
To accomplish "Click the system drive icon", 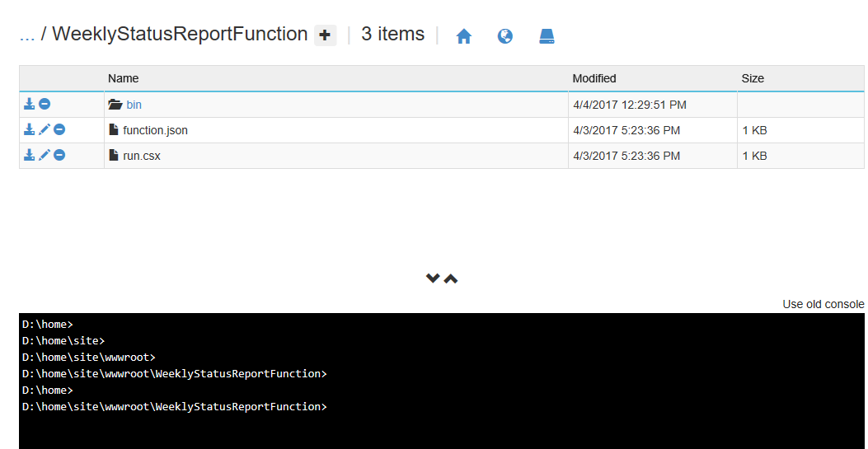I will [547, 36].
